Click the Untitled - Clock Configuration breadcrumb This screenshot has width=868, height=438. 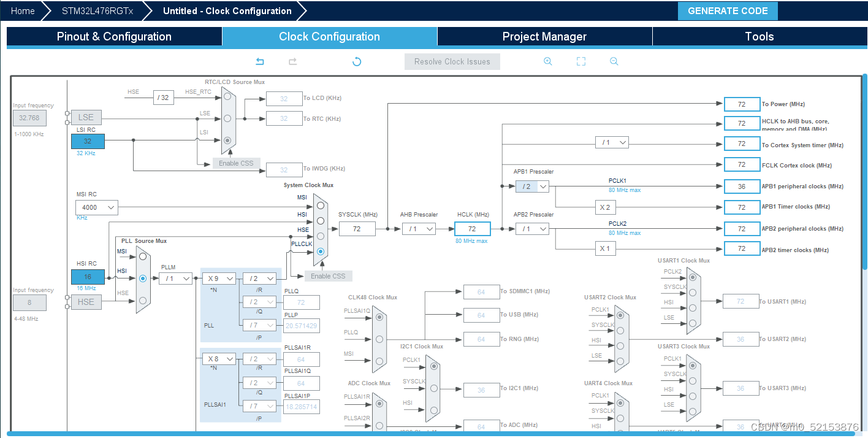[x=227, y=11]
